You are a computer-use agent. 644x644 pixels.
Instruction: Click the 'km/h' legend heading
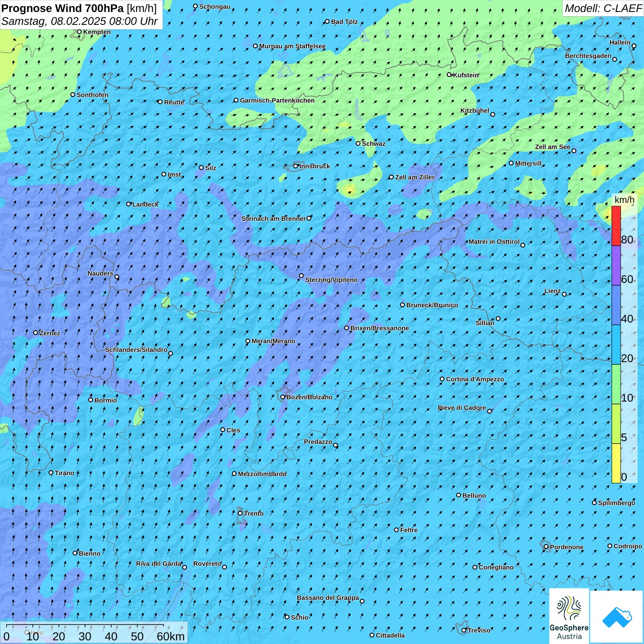pos(624,200)
